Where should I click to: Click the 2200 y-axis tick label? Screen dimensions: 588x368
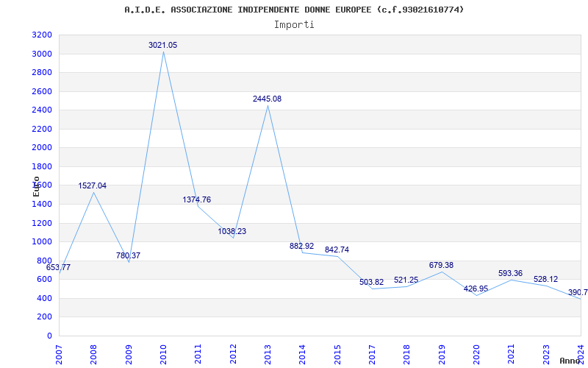tap(43, 130)
